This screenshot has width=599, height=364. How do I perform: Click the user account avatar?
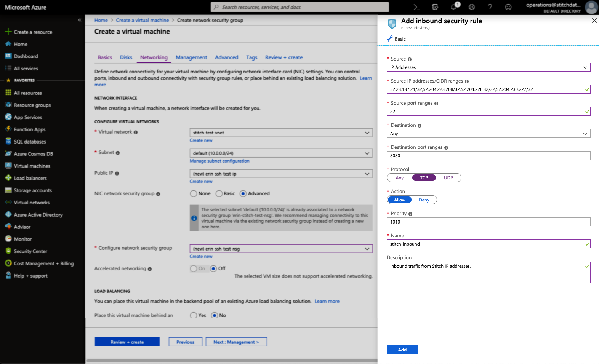coord(591,7)
